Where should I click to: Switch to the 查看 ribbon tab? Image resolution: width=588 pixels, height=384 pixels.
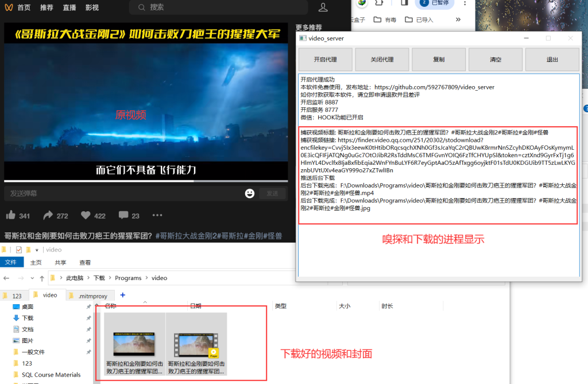(84, 261)
